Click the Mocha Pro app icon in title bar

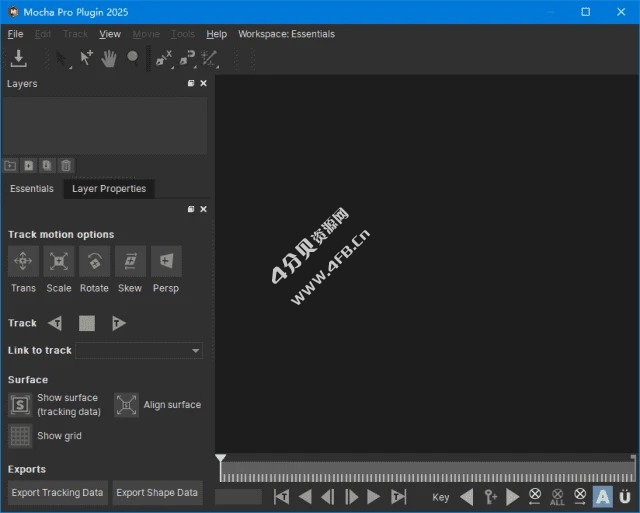(13, 12)
